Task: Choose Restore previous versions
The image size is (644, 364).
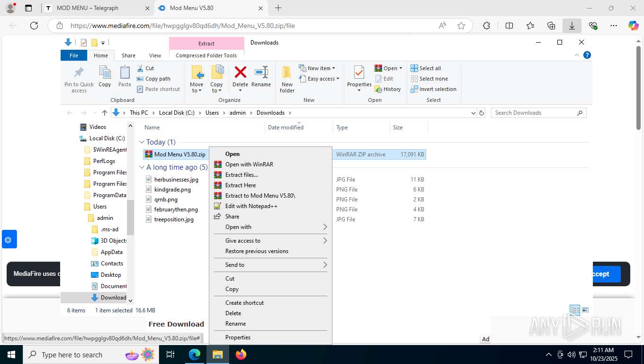Action: 270,251
